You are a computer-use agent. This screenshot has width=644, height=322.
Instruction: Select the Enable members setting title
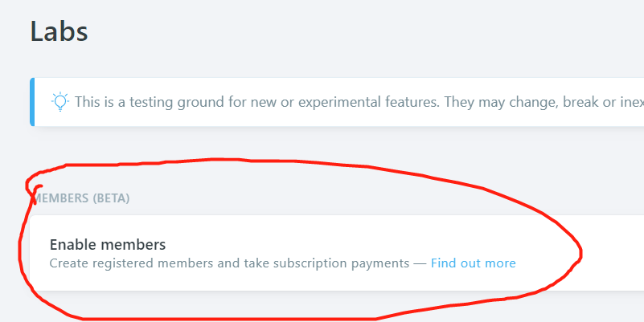tap(108, 244)
